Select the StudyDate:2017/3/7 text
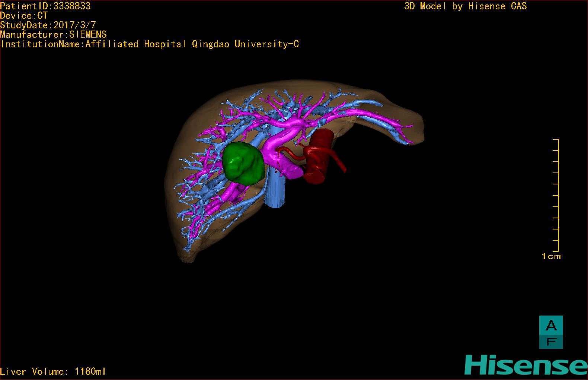The width and height of the screenshot is (588, 380). pos(48,25)
